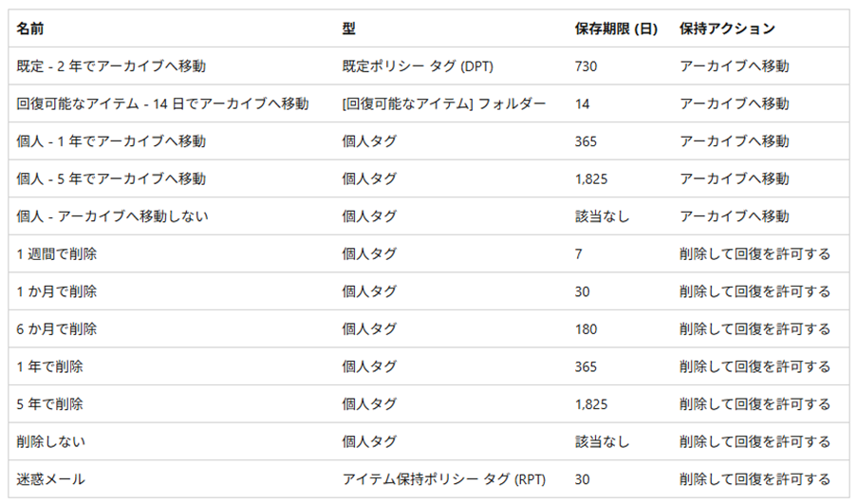
Task: Click the 保存期限 (日) column header
Action: [616, 28]
